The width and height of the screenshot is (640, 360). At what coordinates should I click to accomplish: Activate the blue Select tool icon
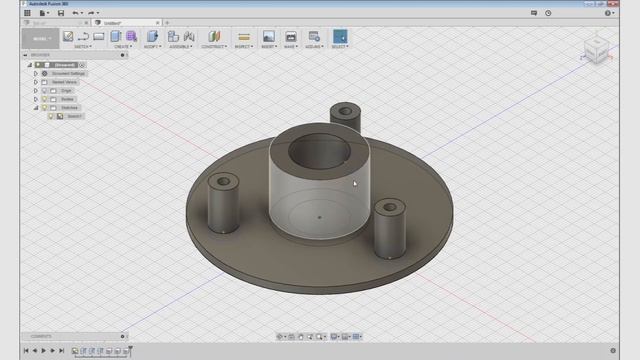click(340, 36)
